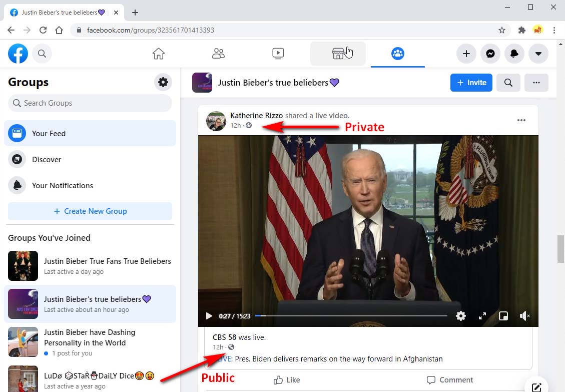Seek on the video progress bar
Screen dimensions: 565x392
point(350,316)
